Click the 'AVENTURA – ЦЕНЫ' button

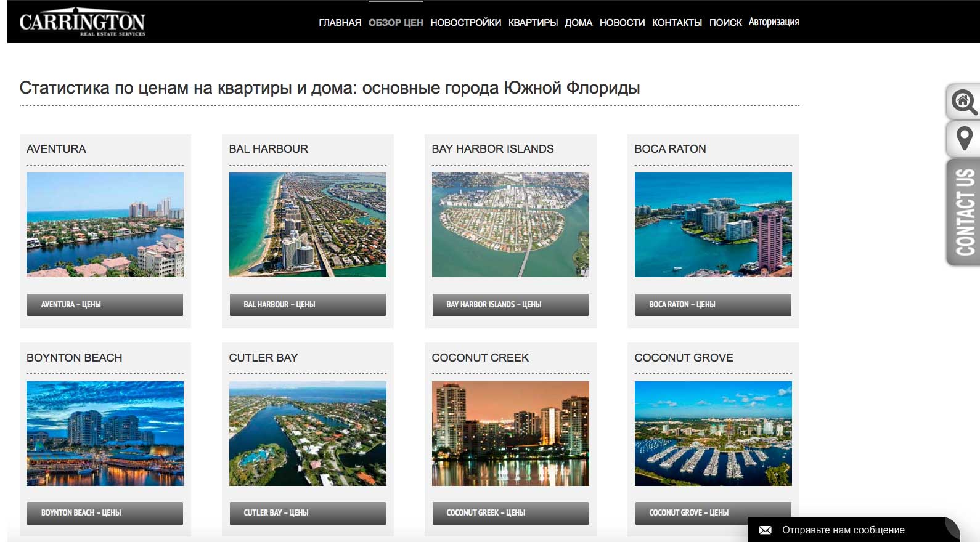(x=105, y=305)
